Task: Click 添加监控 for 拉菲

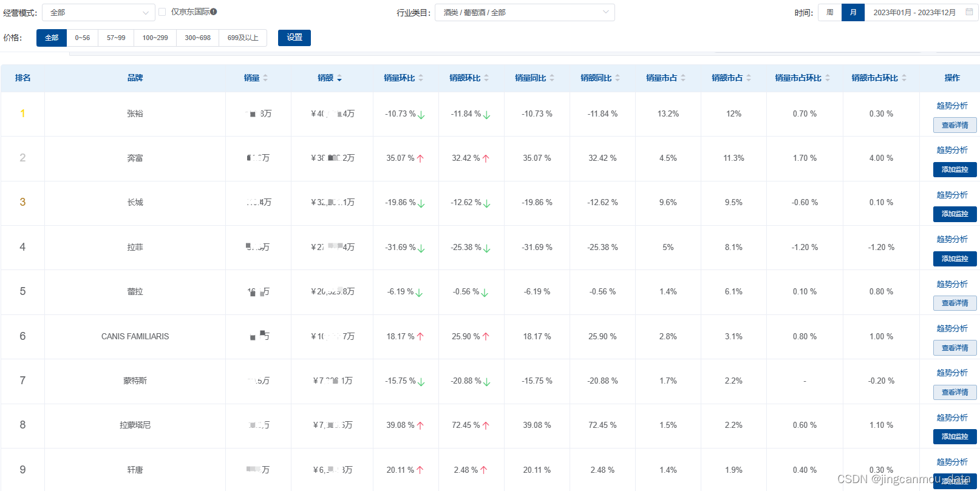Action: pyautogui.click(x=955, y=259)
